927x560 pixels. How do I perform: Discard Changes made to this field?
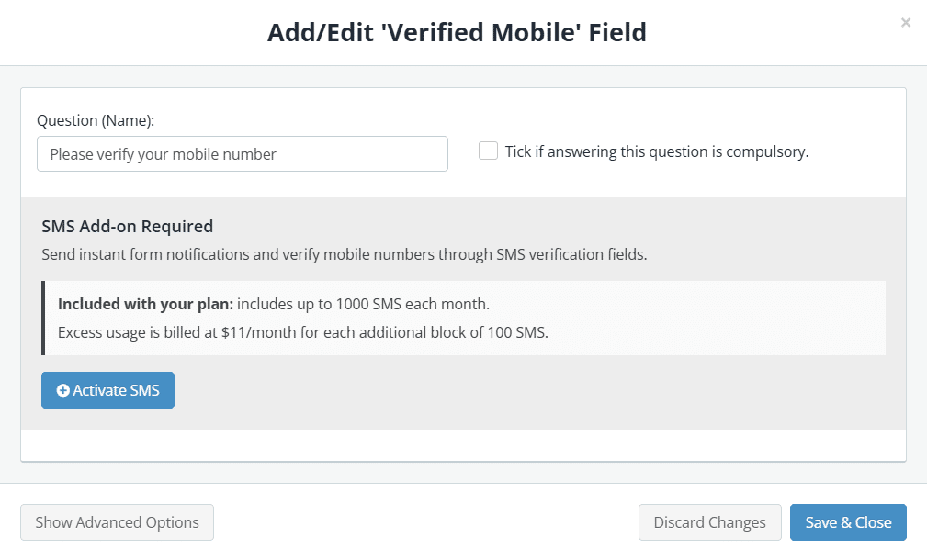pos(709,521)
